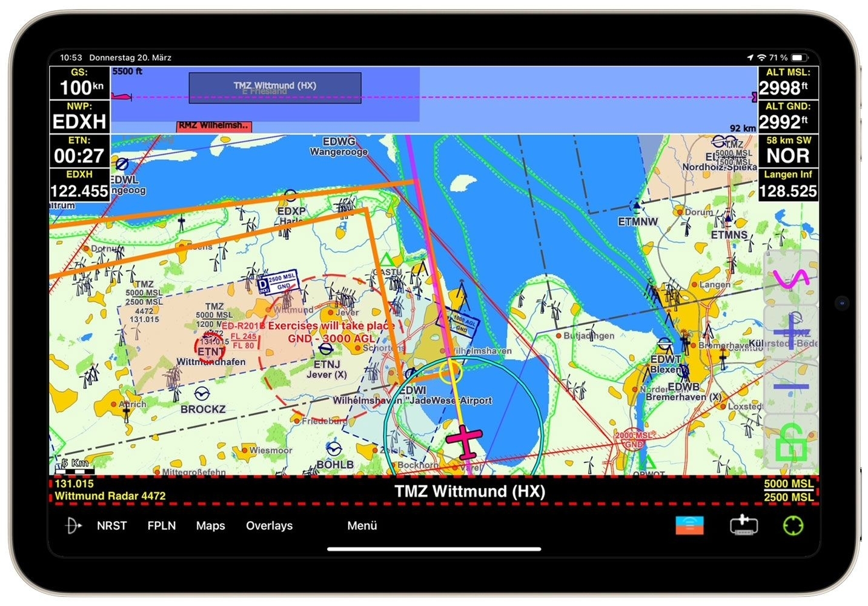Image resolution: width=868 pixels, height=606 pixels.
Task: Open the FPLN flight plan page
Action: [161, 526]
